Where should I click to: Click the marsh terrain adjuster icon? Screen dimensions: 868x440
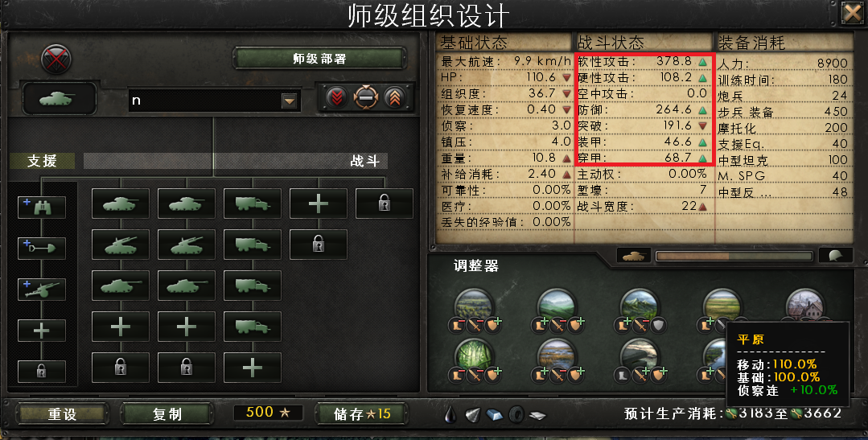557,355
